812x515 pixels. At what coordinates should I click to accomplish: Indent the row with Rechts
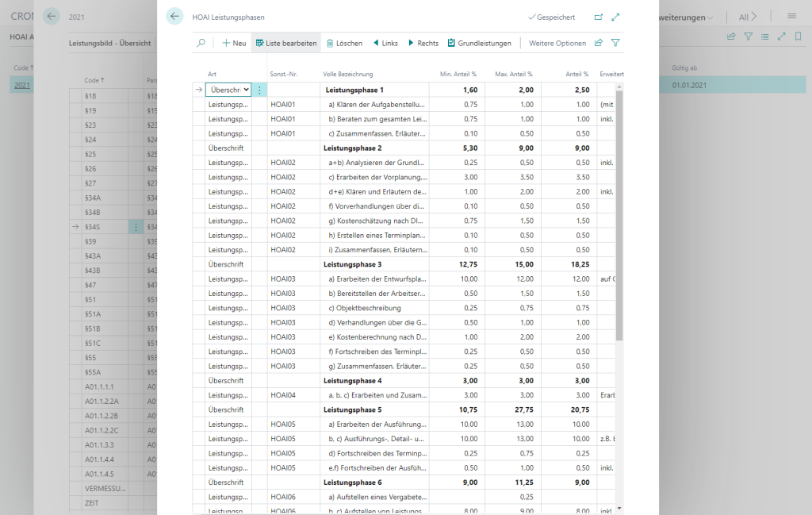(423, 43)
